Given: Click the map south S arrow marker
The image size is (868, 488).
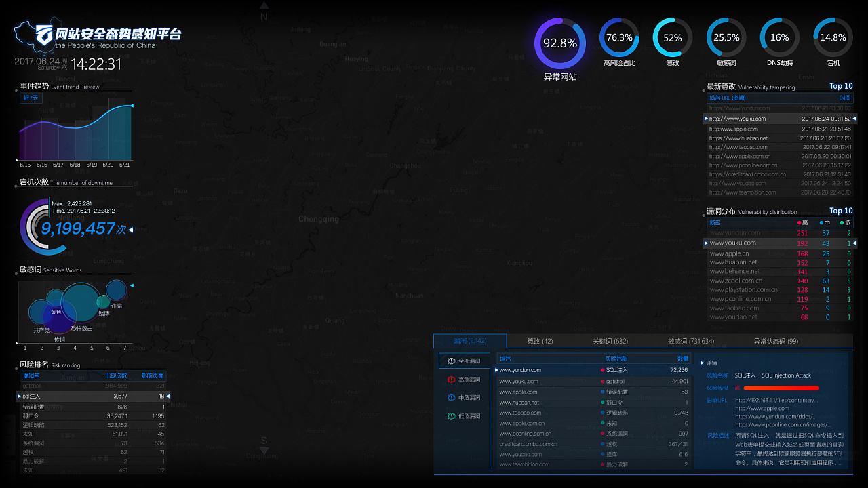Looking at the screenshot, I should [x=264, y=445].
